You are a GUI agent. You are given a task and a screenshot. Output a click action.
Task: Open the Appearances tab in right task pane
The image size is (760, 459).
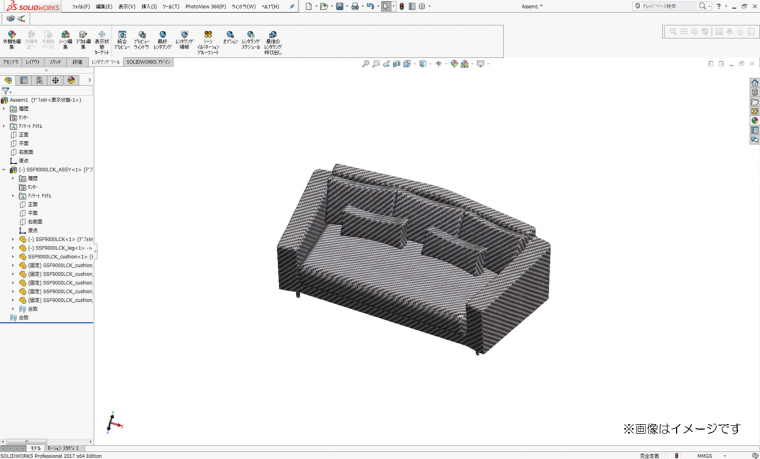[x=755, y=121]
